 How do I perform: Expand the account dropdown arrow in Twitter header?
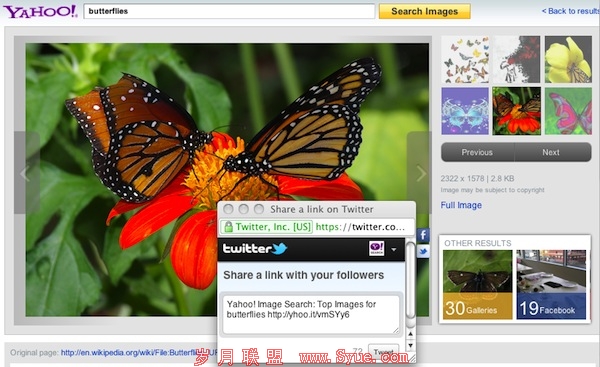coord(394,250)
